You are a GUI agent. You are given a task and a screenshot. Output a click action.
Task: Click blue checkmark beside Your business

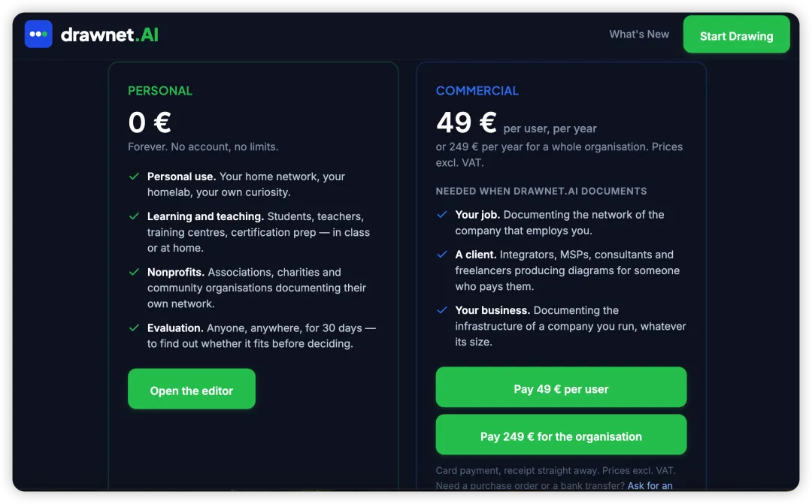(442, 310)
